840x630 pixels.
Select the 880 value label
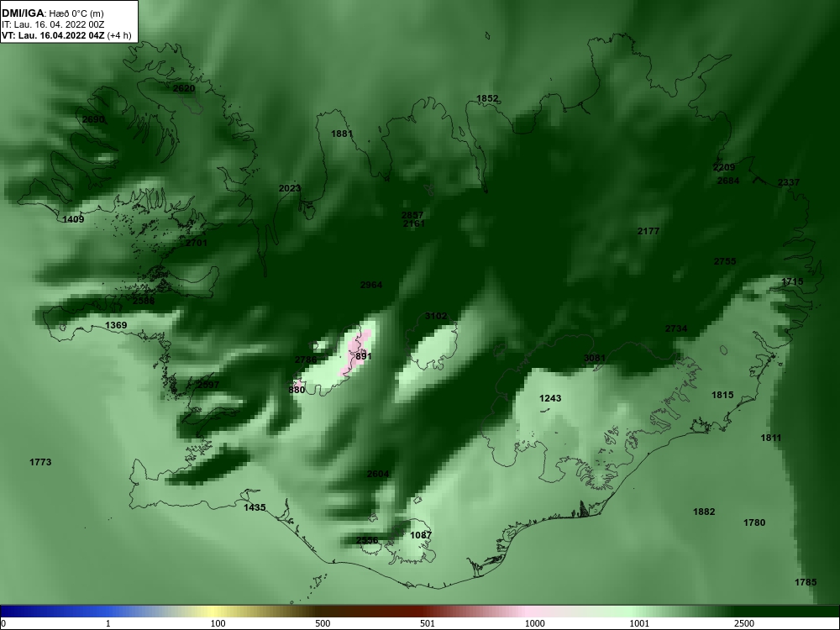click(x=297, y=390)
